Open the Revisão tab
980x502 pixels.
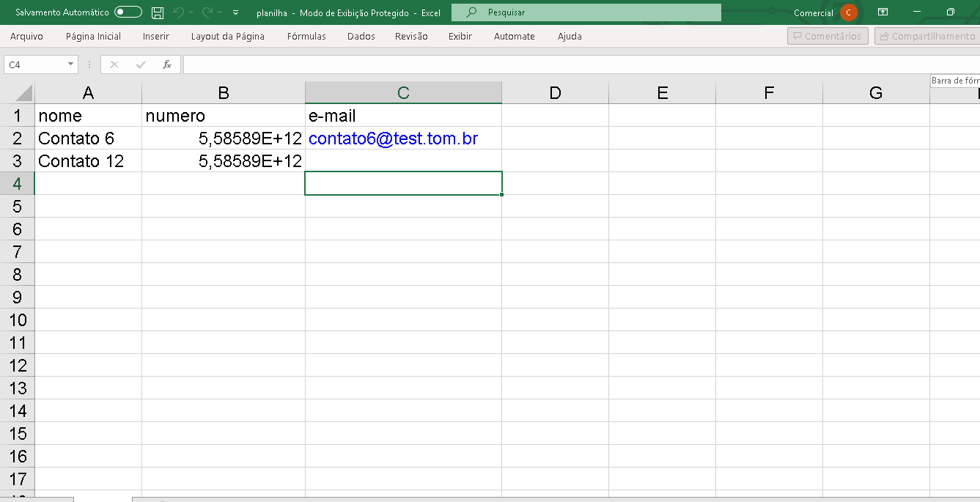(x=411, y=36)
